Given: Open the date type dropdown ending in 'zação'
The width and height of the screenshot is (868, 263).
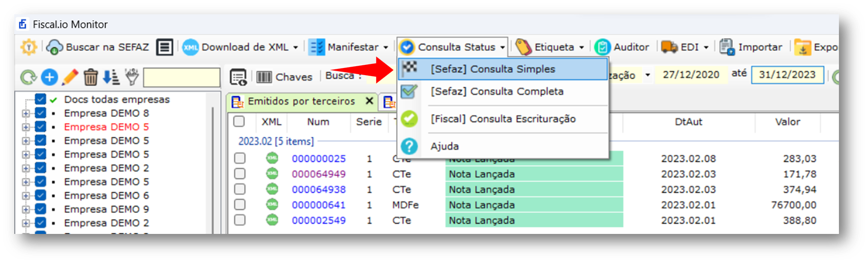Looking at the screenshot, I should click(x=647, y=75).
